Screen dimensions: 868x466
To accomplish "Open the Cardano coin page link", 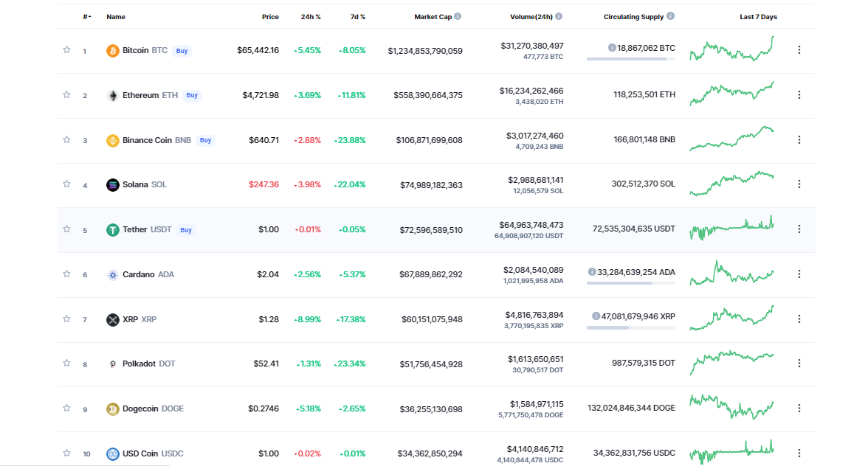I will pos(148,275).
